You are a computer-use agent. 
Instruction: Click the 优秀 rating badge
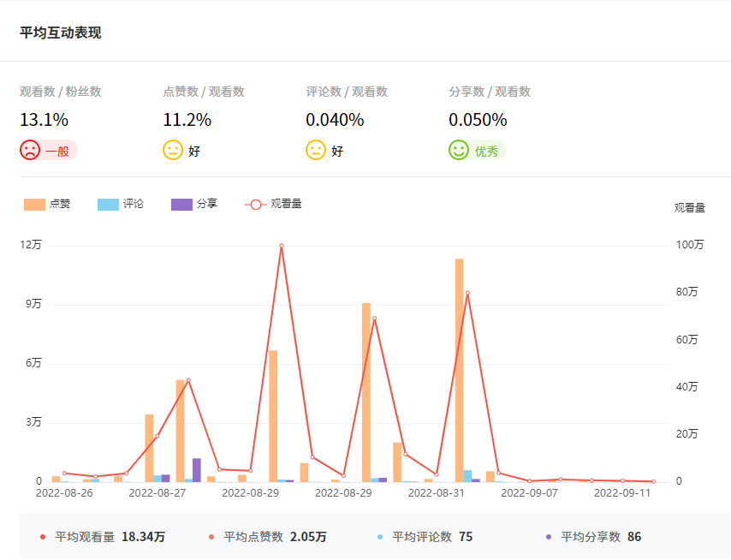tap(486, 151)
